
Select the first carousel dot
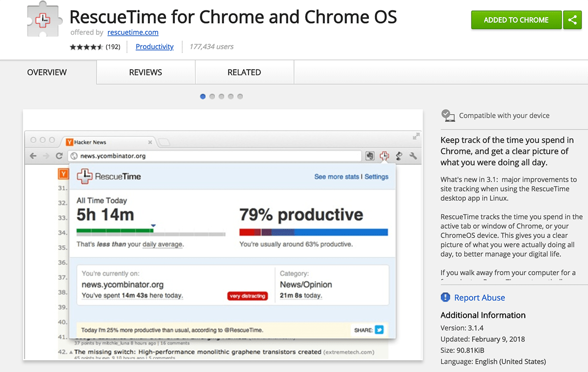click(203, 97)
